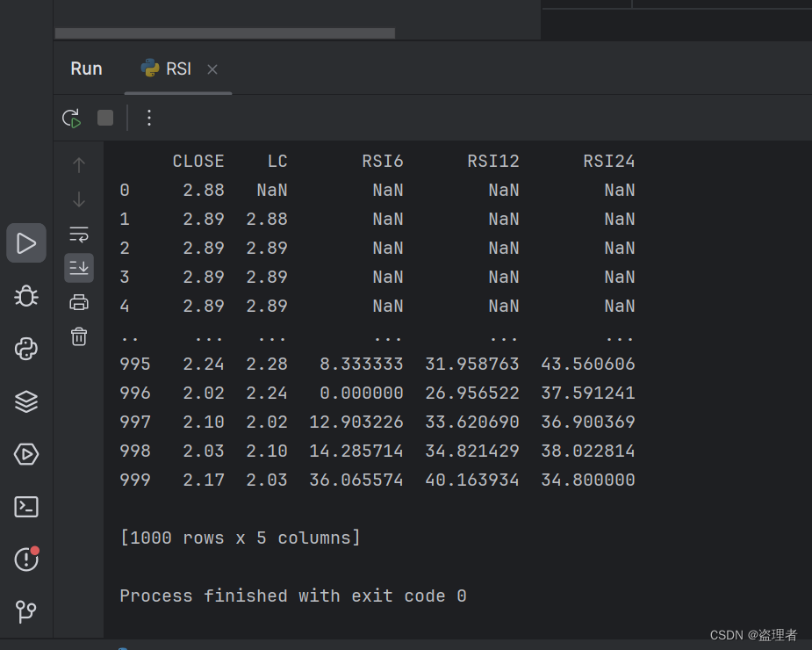Open the Python Packages tool window
812x650 pixels.
[x=25, y=401]
